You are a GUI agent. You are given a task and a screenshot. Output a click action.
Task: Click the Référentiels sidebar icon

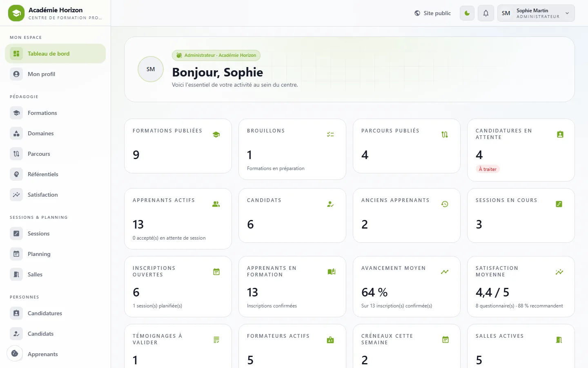coord(16,174)
